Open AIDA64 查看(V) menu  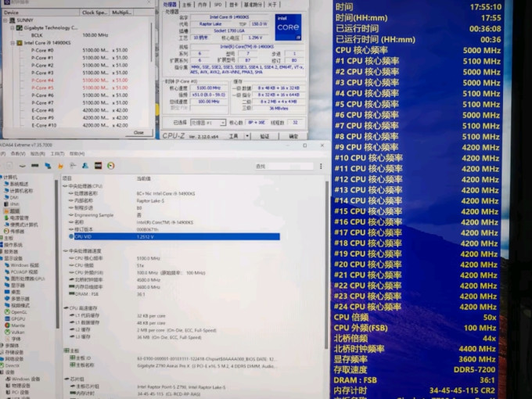pyautogui.click(x=18, y=153)
